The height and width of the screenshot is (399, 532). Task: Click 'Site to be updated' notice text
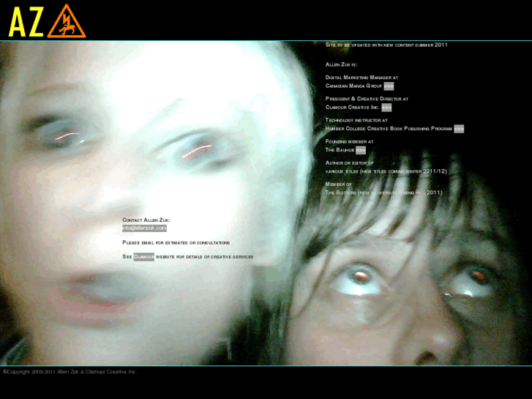tap(386, 45)
